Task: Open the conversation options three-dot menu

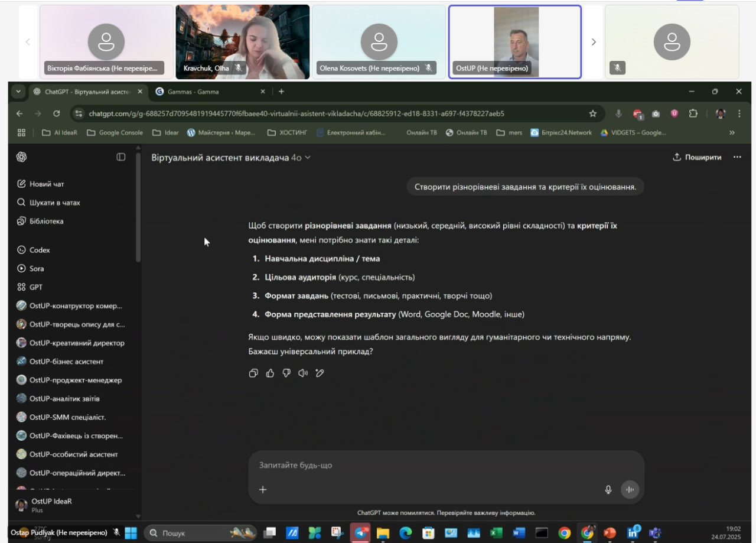Action: [x=737, y=157]
